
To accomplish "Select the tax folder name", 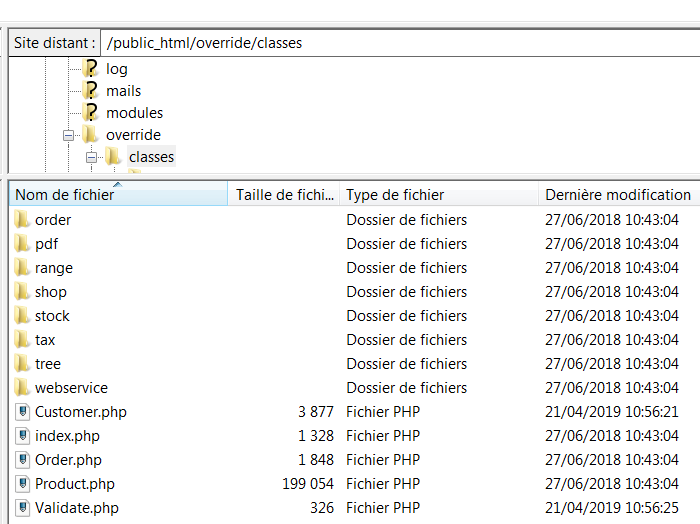I will [45, 340].
